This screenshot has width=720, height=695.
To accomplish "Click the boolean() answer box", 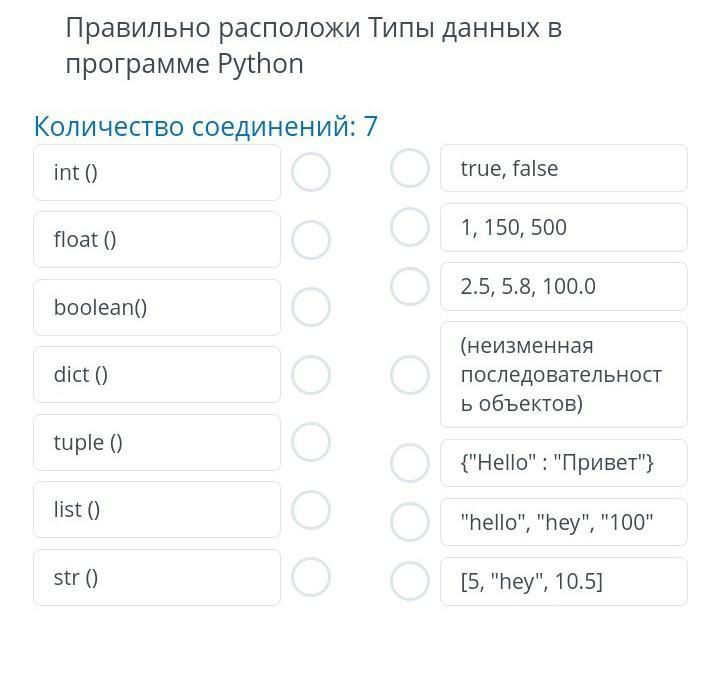I will [157, 307].
